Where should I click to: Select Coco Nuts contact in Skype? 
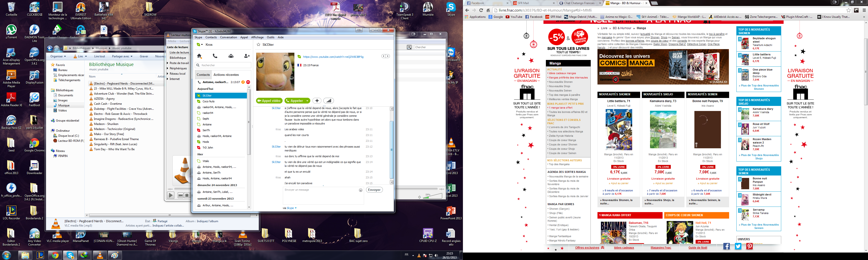click(221, 101)
